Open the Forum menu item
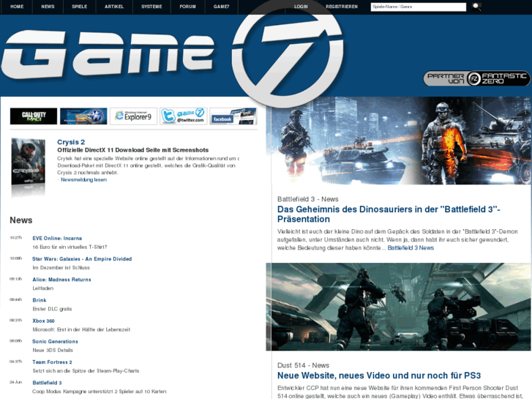This screenshot has width=532, height=399. [187, 7]
